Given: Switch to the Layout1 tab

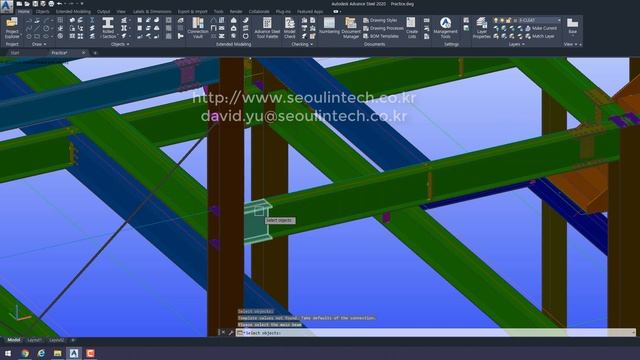Looking at the screenshot, I should pos(34,340).
